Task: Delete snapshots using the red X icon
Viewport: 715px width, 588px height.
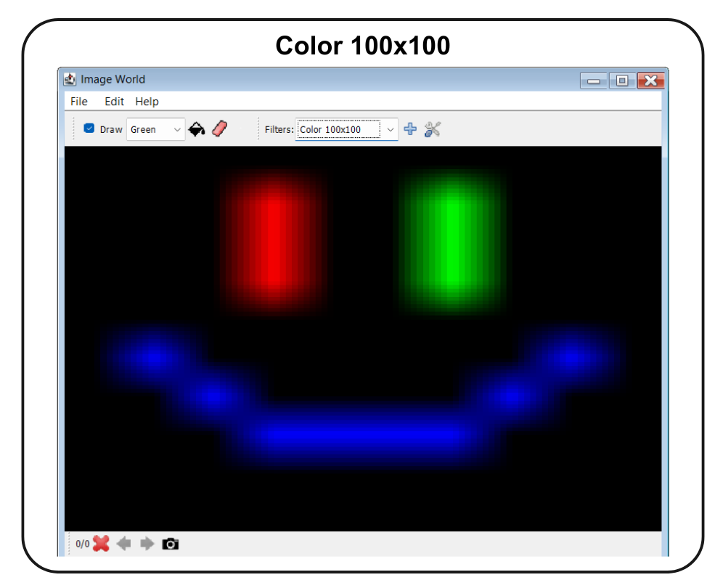Action: tap(99, 544)
